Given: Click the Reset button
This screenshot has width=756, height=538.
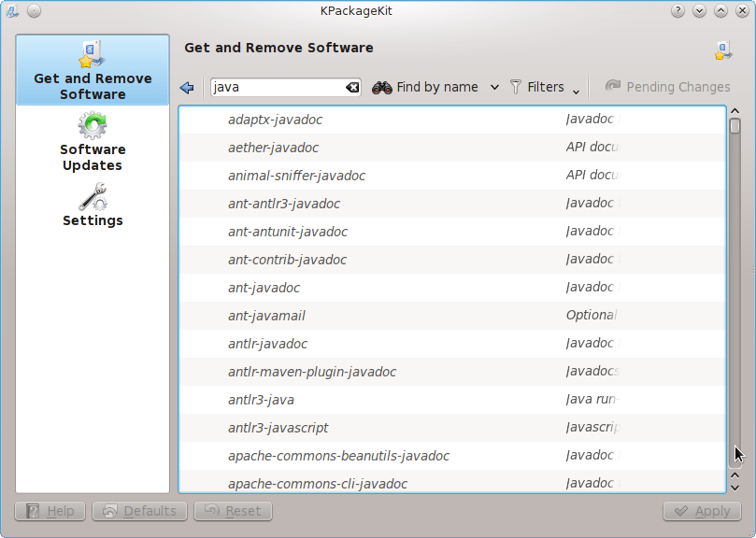Looking at the screenshot, I should point(234,511).
